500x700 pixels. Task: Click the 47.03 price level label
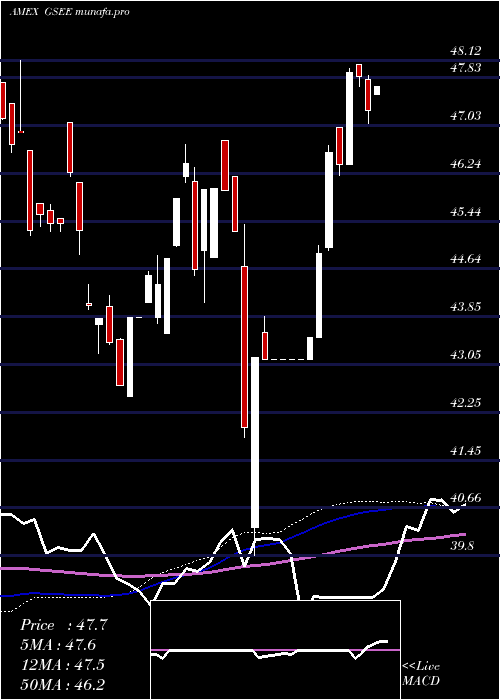[466, 116]
